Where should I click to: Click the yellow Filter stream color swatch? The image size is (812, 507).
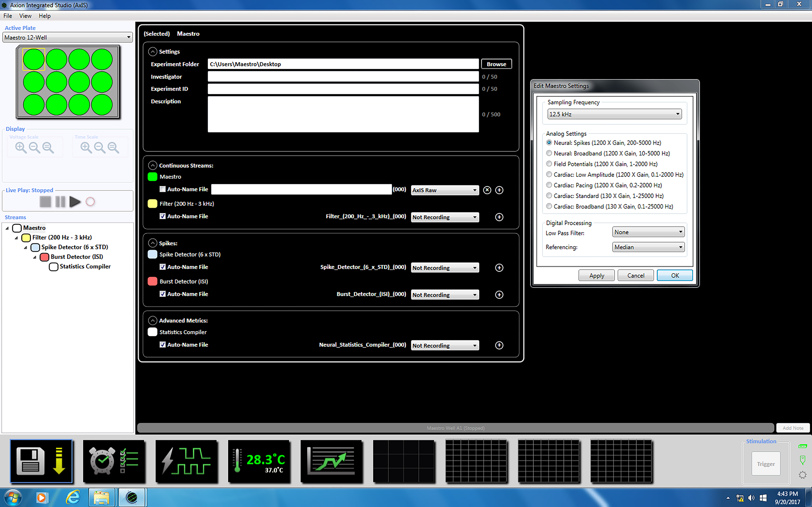[152, 204]
